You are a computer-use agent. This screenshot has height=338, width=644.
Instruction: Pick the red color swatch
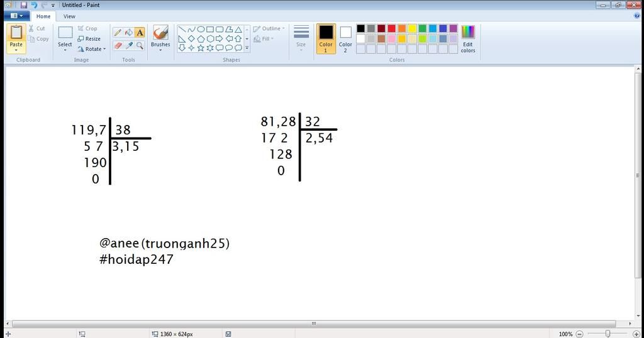(391, 28)
